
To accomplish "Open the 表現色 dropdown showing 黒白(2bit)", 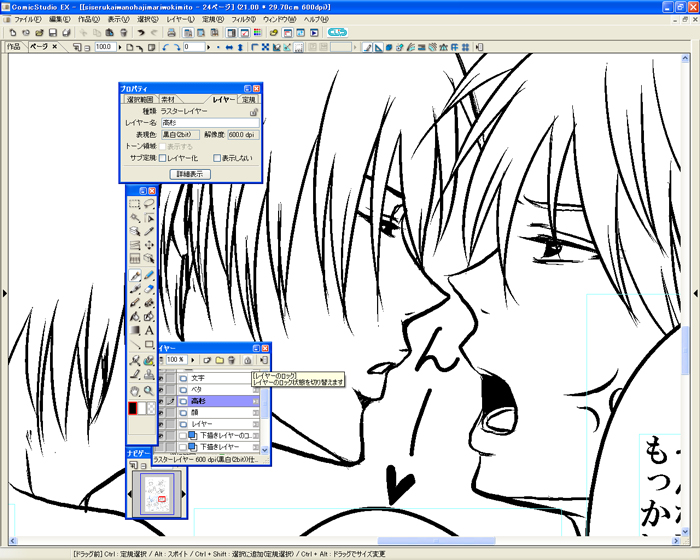I will 180,134.
